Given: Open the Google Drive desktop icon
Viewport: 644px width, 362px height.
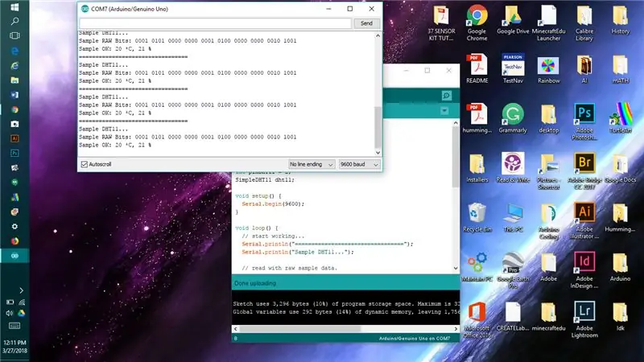Looking at the screenshot, I should click(x=513, y=19).
